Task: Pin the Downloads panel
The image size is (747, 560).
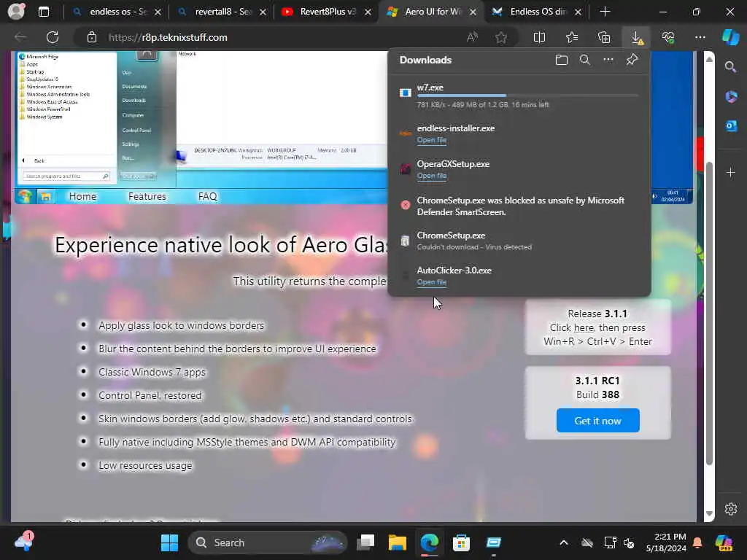Action: 632,60
